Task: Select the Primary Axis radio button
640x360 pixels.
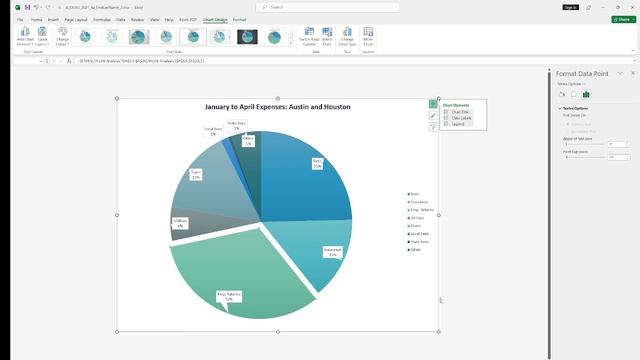Action: pos(568,124)
